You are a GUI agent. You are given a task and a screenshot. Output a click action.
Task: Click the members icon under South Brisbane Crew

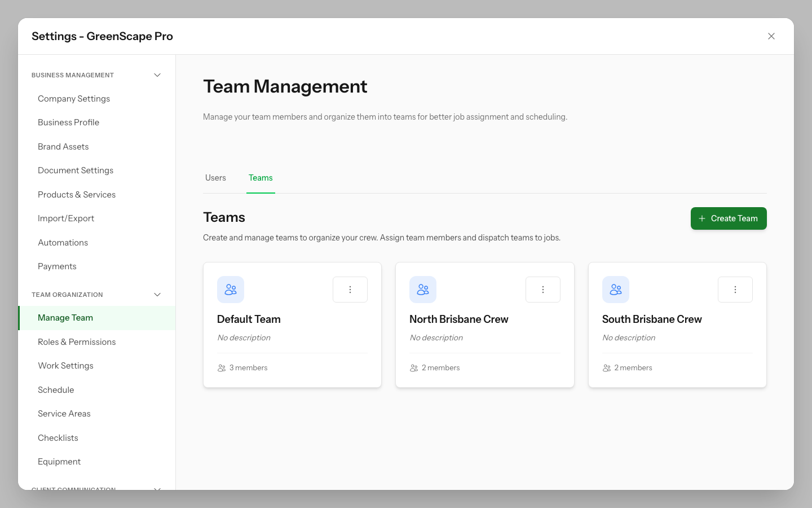[606, 367]
